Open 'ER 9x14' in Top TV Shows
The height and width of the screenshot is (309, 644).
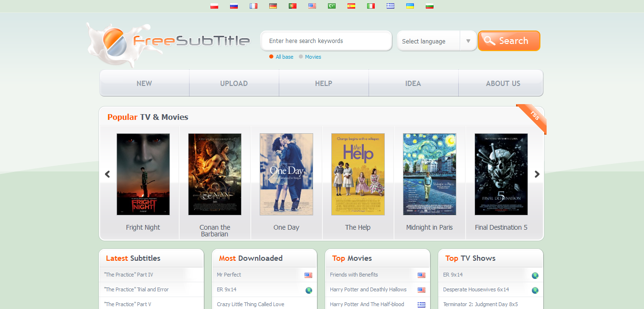[x=453, y=275]
